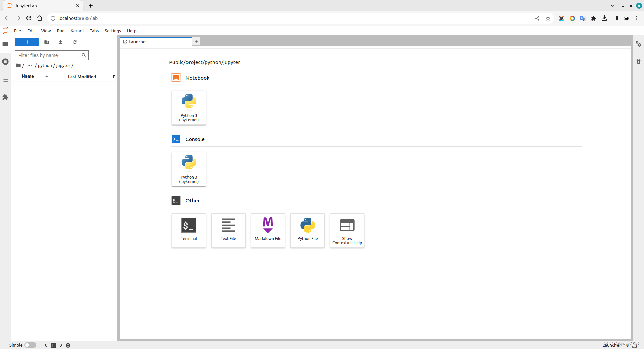The height and width of the screenshot is (349, 644).
Task: Reload the browser page
Action: coord(29,18)
